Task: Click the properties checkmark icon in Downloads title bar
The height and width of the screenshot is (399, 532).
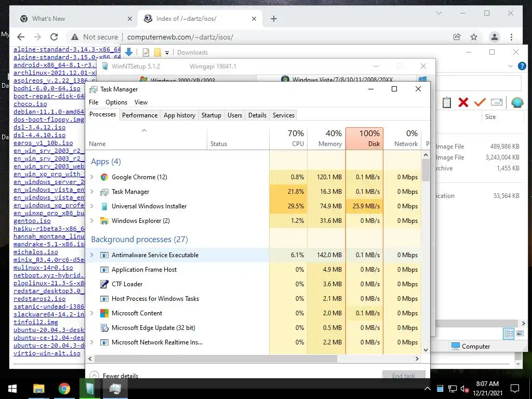Action: click(146, 52)
